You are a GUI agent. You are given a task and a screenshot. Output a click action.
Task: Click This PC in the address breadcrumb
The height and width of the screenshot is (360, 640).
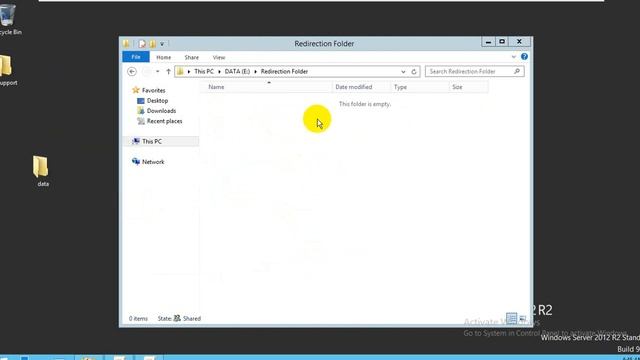pyautogui.click(x=204, y=71)
